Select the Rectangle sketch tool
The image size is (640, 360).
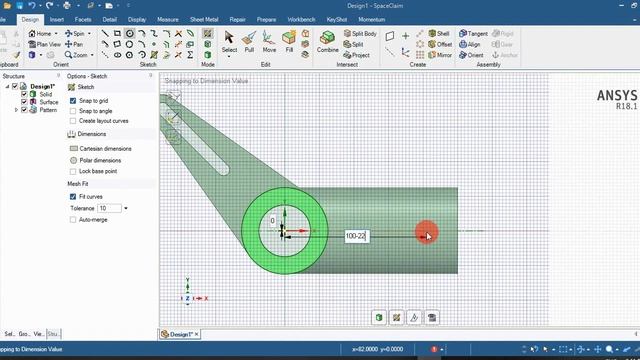tap(118, 33)
